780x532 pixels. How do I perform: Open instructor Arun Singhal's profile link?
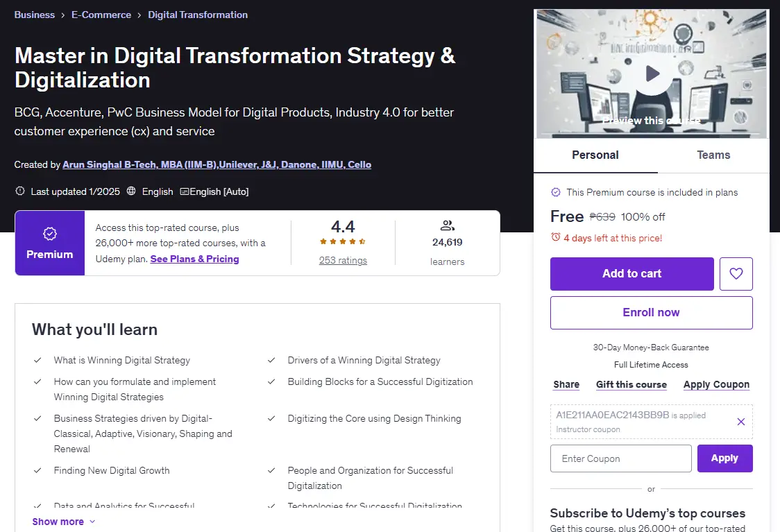tap(217, 164)
